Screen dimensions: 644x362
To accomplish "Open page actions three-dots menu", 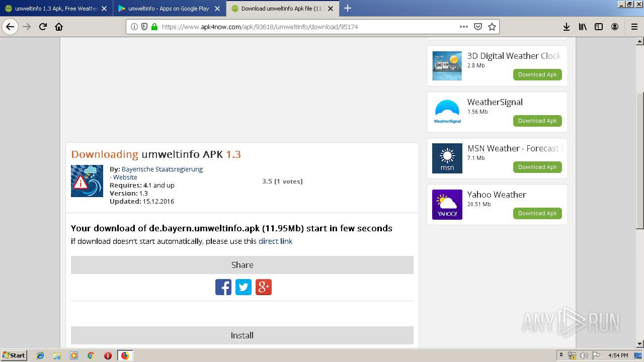I will pyautogui.click(x=464, y=27).
